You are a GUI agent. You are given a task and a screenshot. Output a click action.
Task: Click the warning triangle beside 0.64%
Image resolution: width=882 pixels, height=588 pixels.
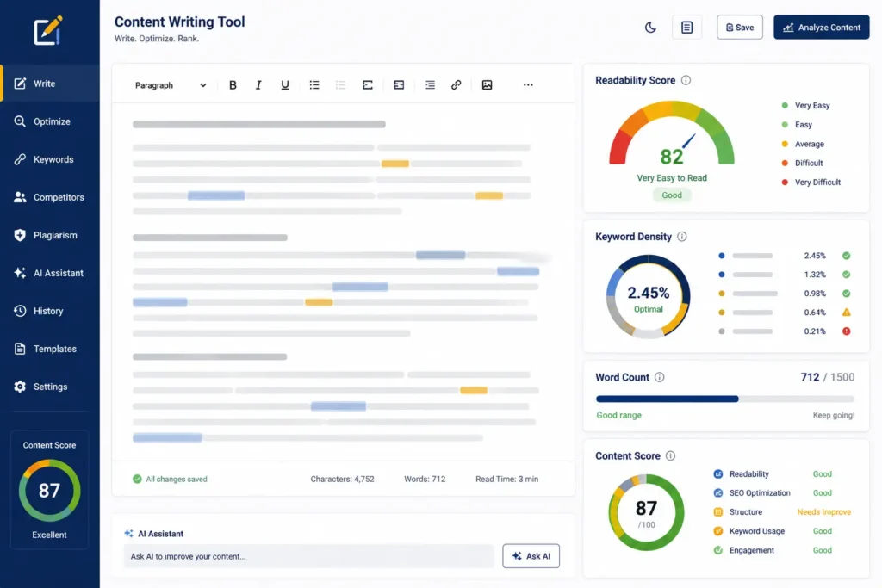click(x=846, y=313)
